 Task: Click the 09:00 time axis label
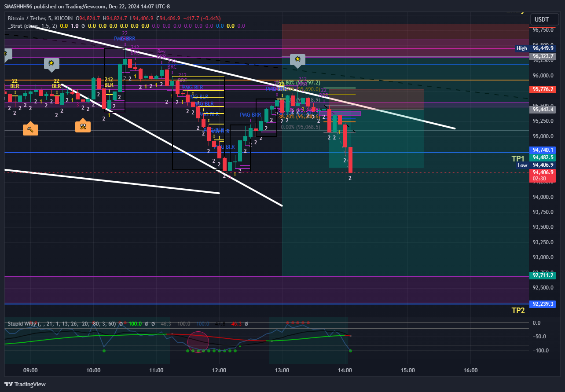pos(30,370)
